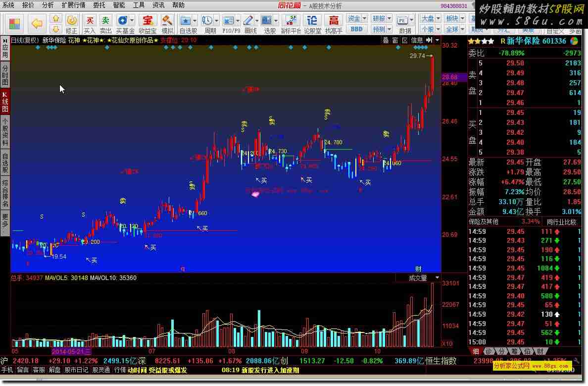Screen dimensions: 588x386
Task: Open the 收益宝 icon
Action: tap(148, 24)
